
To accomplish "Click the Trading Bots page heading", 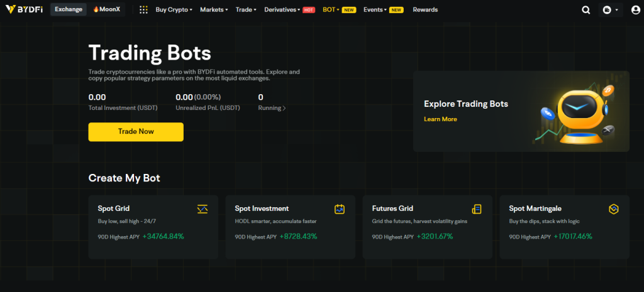I will tap(150, 53).
